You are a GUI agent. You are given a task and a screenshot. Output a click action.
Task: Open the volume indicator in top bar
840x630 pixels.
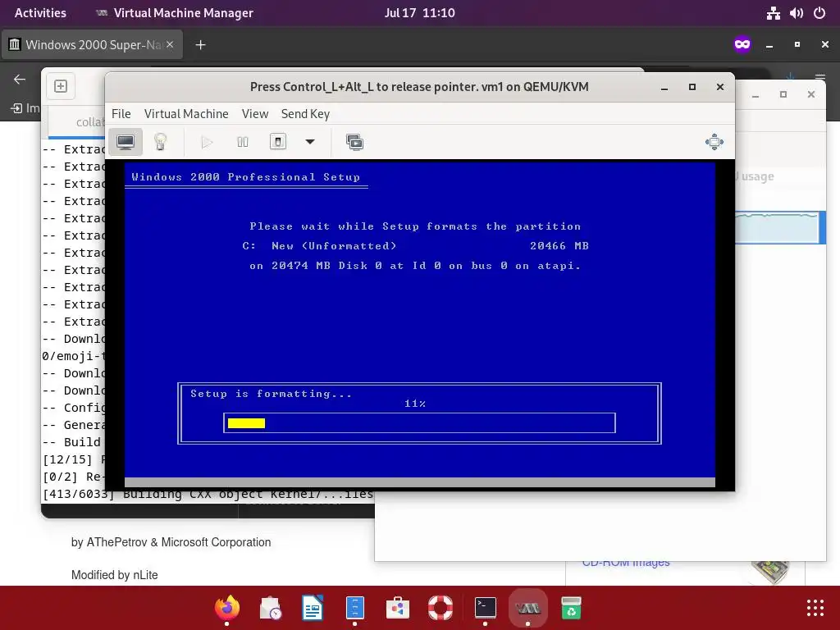click(796, 13)
